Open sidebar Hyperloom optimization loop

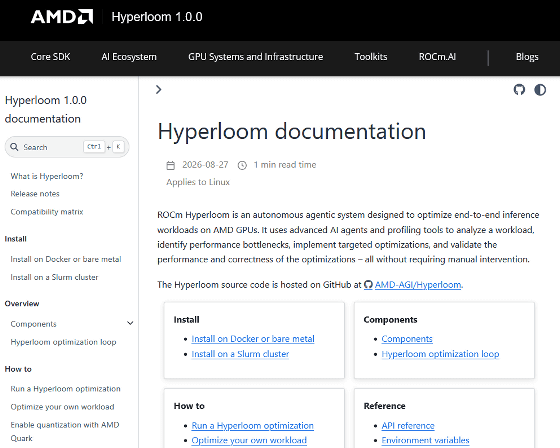click(63, 342)
